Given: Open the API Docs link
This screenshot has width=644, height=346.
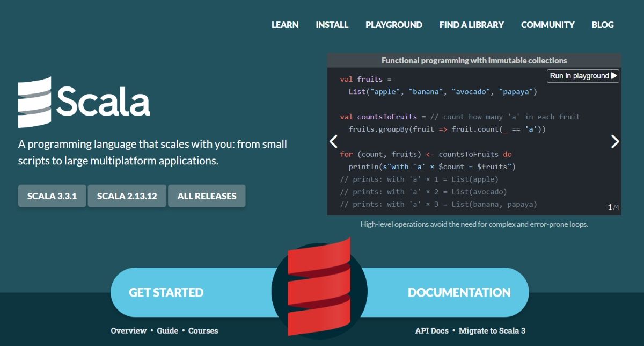Looking at the screenshot, I should [431, 330].
